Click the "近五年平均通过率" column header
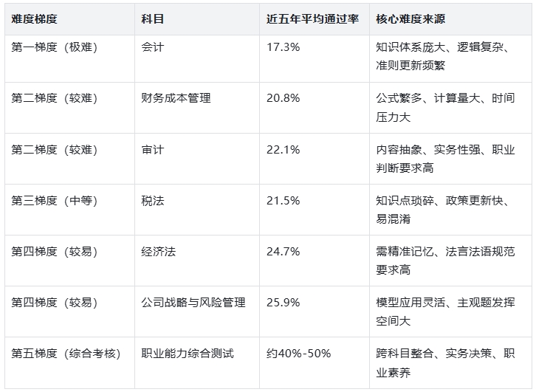The image size is (536, 392). coord(313,18)
